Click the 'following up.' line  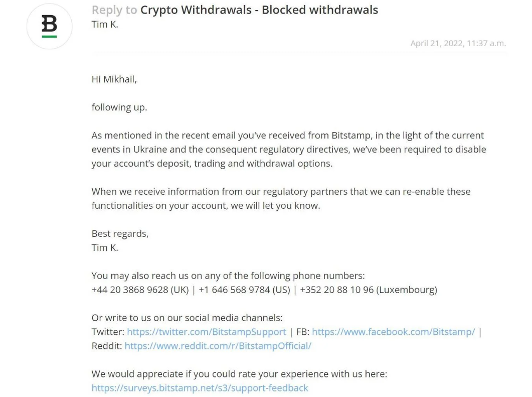coord(119,107)
